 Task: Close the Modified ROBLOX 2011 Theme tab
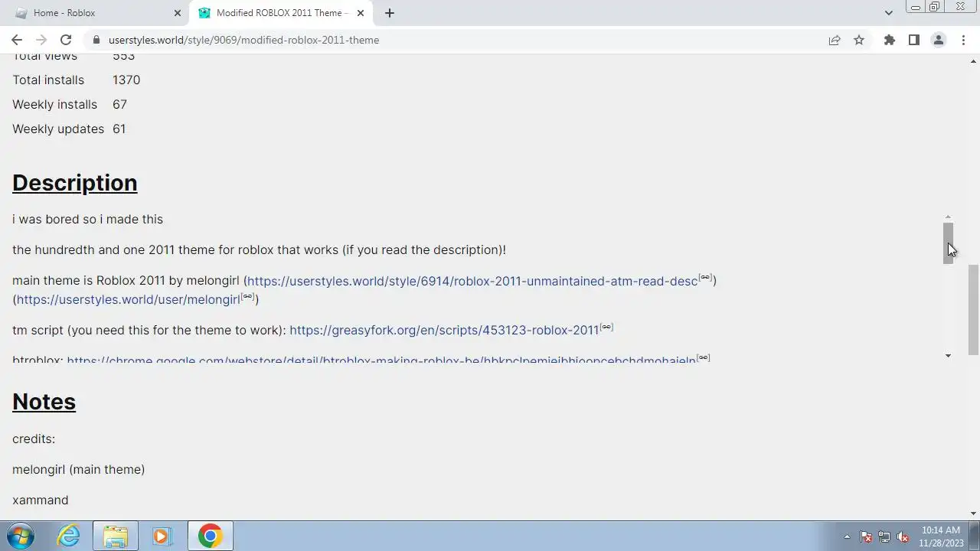pos(361,13)
